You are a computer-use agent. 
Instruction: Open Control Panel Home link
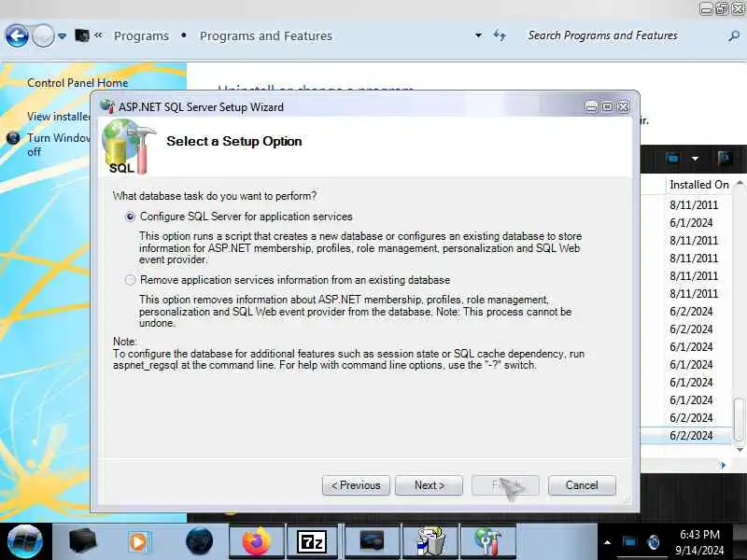(78, 83)
